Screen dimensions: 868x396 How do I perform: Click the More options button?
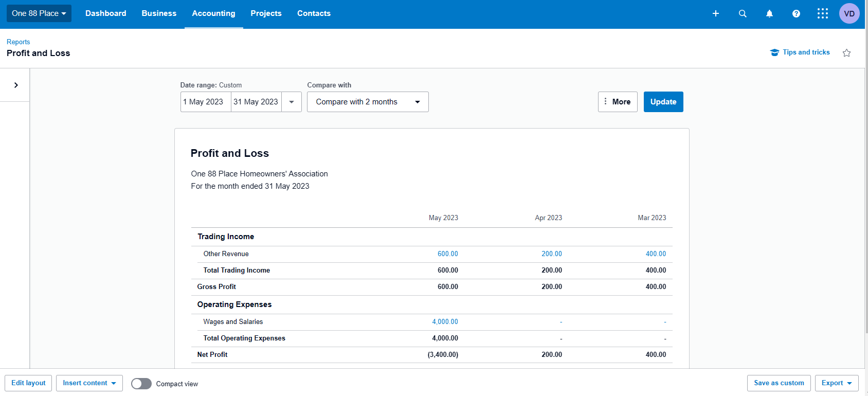pos(618,102)
